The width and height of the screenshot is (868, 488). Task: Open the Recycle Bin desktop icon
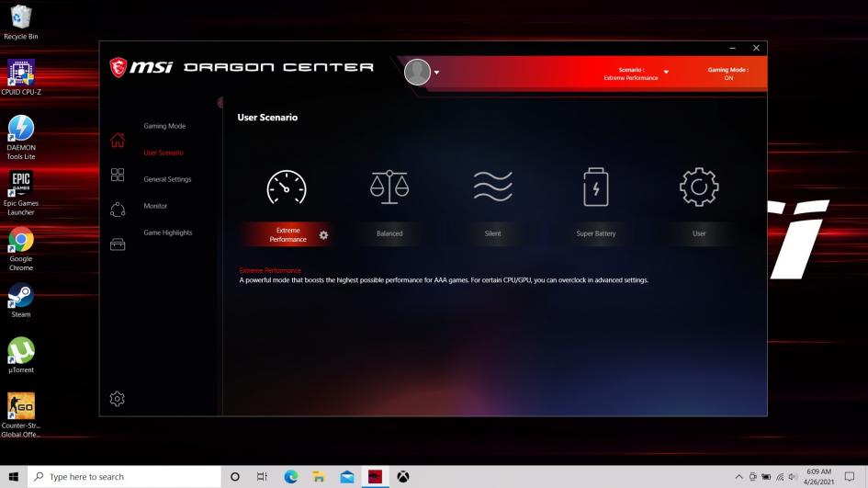pyautogui.click(x=20, y=23)
